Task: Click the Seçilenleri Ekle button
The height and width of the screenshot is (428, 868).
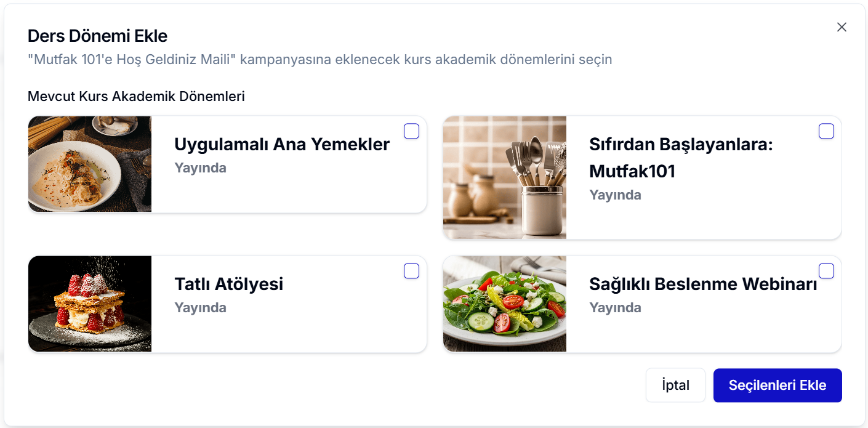Action: point(777,386)
